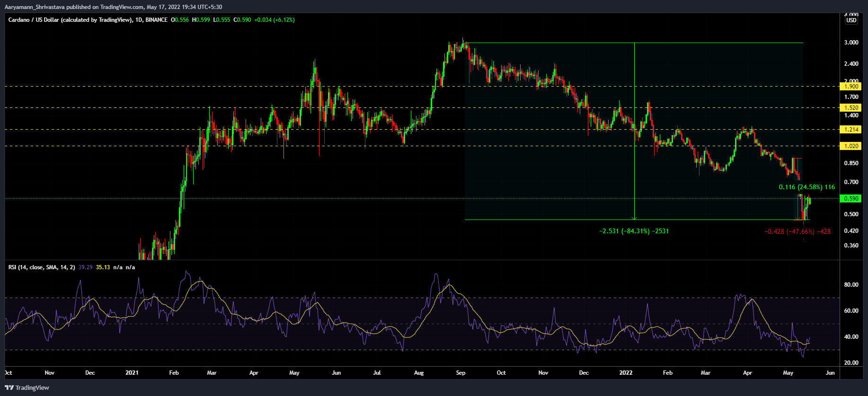Viewport: 868px width, 396px height.
Task: Click the open price O0.556
Action: click(180, 20)
